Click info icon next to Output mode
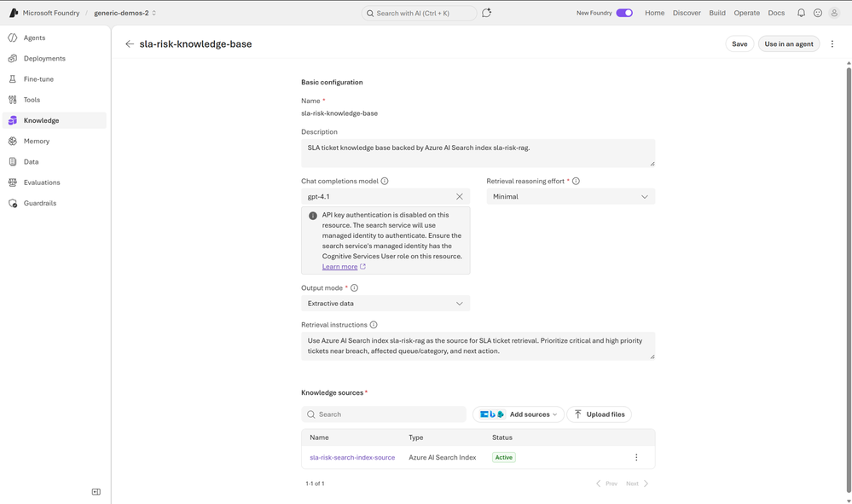The height and width of the screenshot is (504, 852). 354,288
